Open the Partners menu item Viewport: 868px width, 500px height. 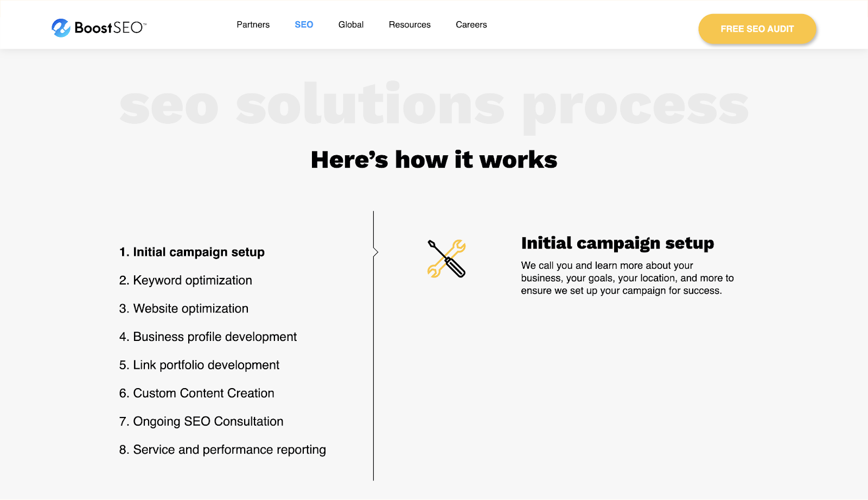pyautogui.click(x=253, y=24)
